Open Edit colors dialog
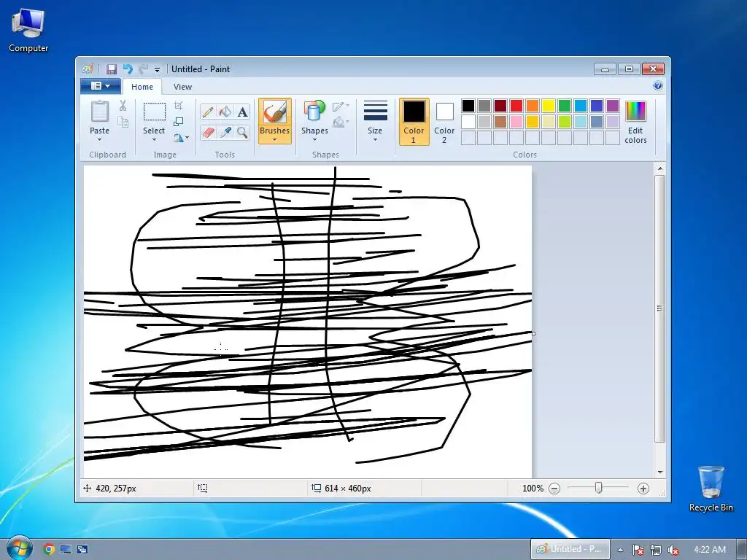747x560 pixels. pos(635,122)
